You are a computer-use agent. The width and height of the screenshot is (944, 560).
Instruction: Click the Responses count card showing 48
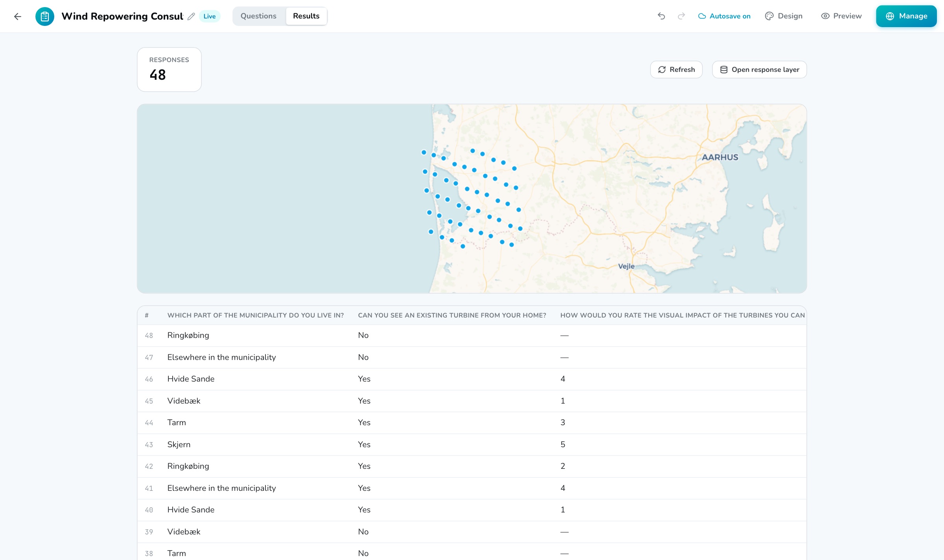(x=169, y=70)
